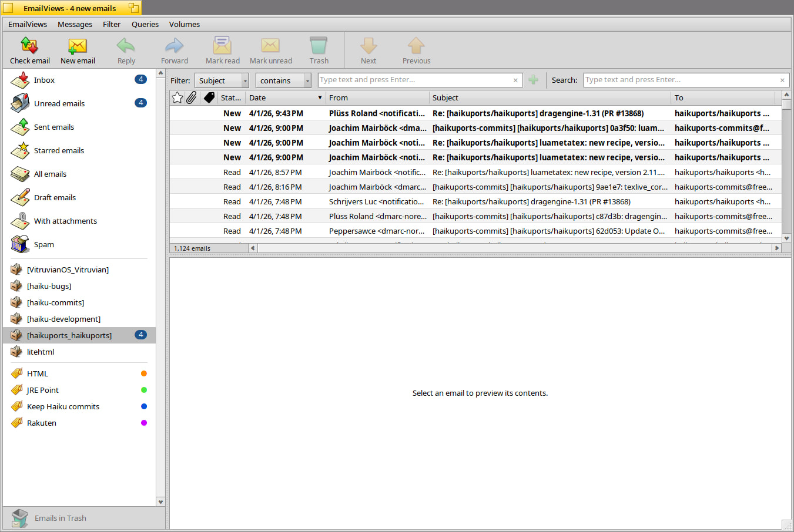Click the star column header

pyautogui.click(x=177, y=98)
